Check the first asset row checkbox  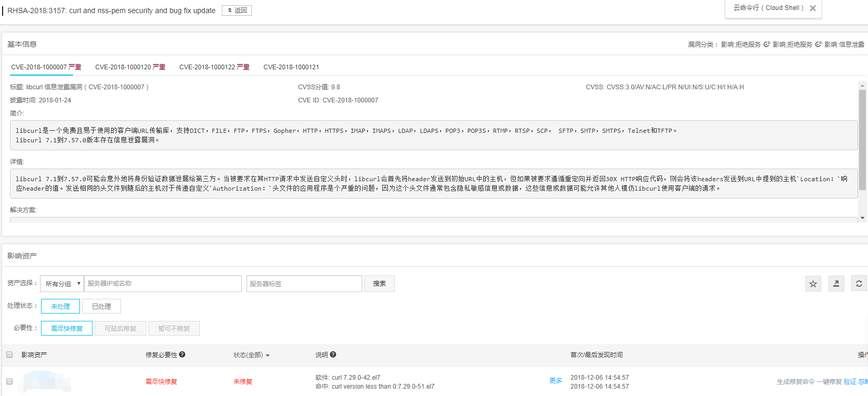coord(9,381)
